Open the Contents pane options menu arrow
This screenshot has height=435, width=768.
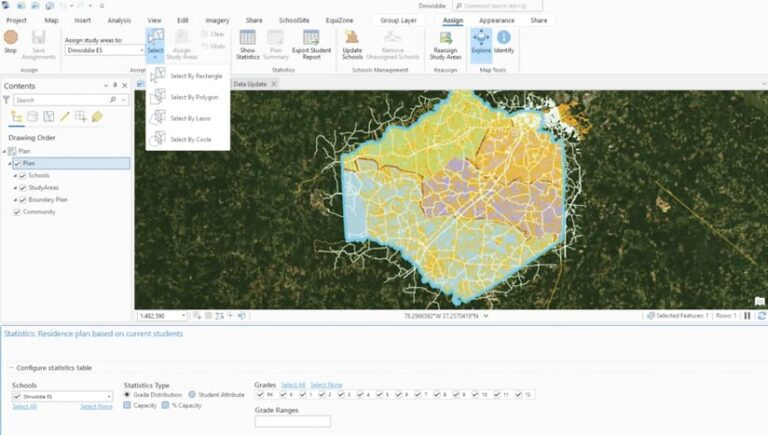[106, 86]
